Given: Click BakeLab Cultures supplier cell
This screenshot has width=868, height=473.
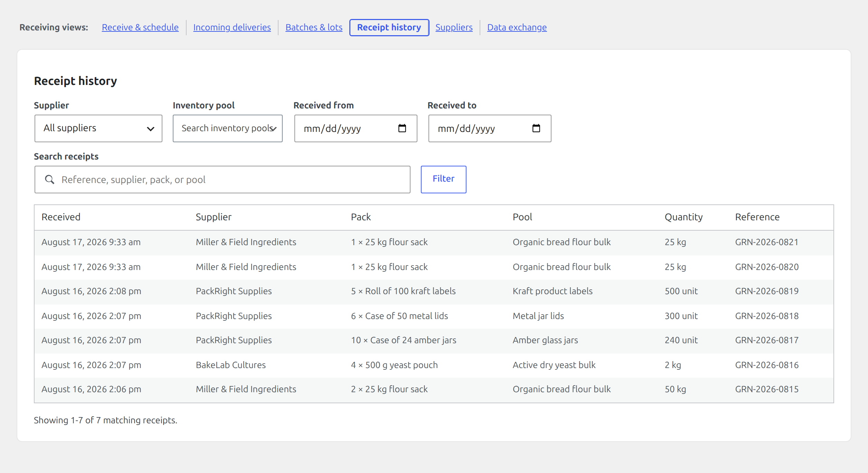Looking at the screenshot, I should pos(230,365).
